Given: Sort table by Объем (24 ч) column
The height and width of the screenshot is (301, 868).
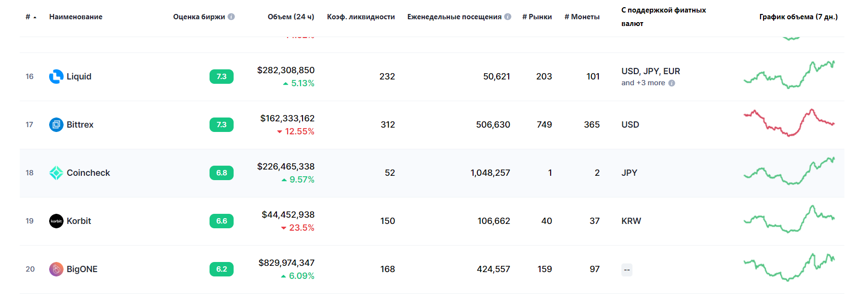Looking at the screenshot, I should click(291, 17).
